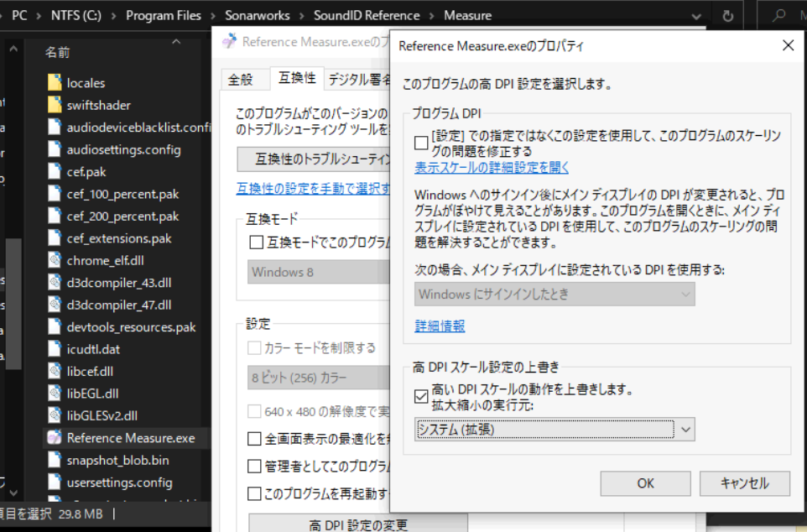Open the scaling performed by dropdown
The image size is (807, 532).
click(x=554, y=430)
